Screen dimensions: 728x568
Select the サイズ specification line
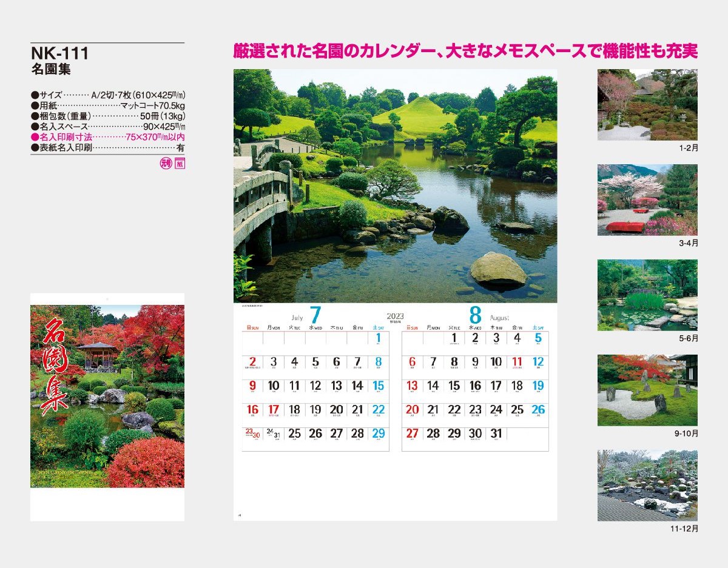point(107,95)
